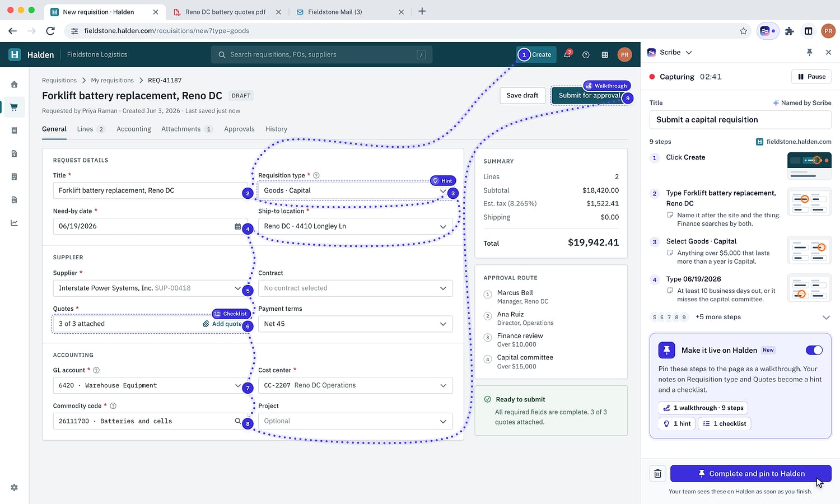Close the Scribe panel
The height and width of the screenshot is (504, 840).
pyautogui.click(x=828, y=52)
